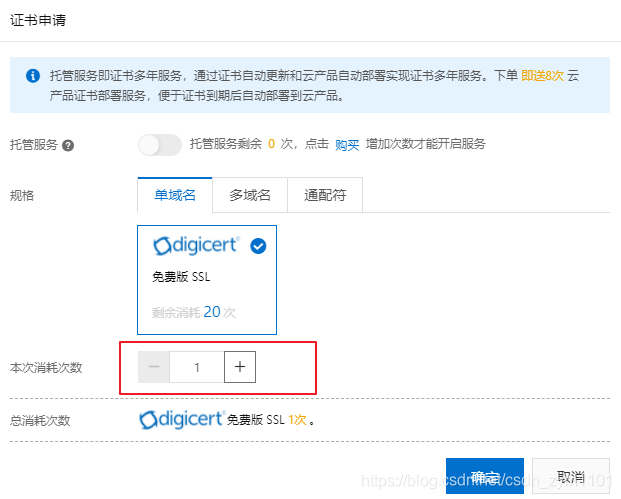Cancel with the 取消 button

[x=571, y=476]
